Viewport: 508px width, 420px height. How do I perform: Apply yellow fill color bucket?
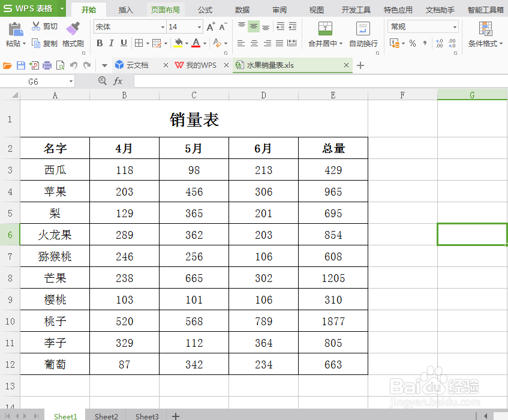[178, 43]
